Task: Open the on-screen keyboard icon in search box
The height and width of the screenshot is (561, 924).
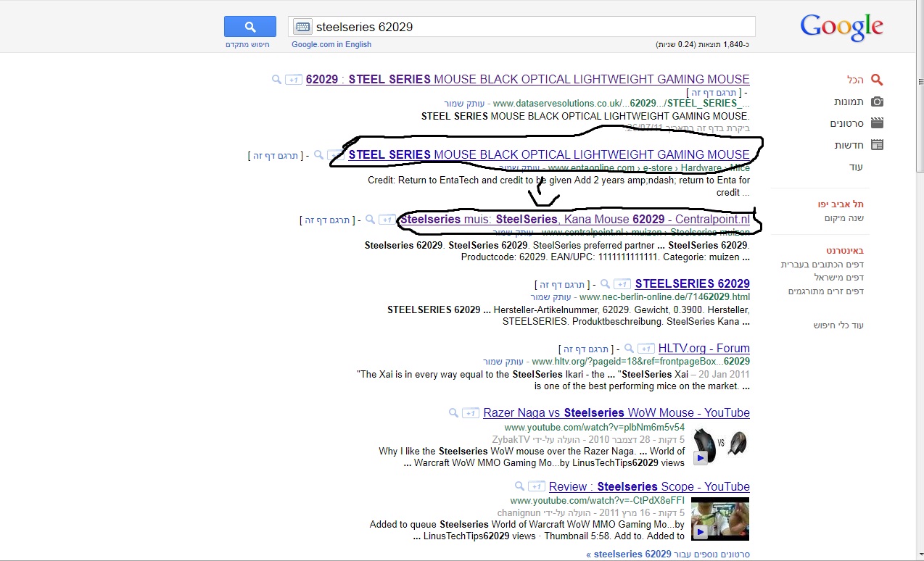Action: click(x=302, y=27)
